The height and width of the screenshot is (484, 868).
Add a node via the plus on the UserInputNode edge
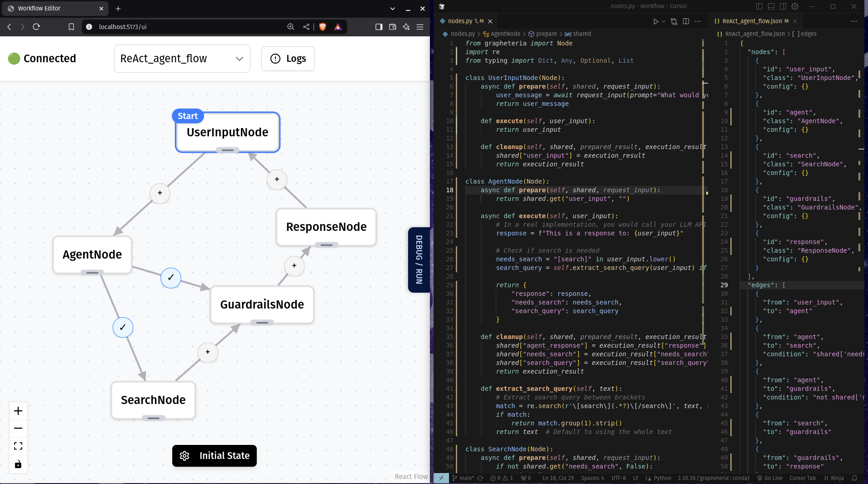pos(160,193)
